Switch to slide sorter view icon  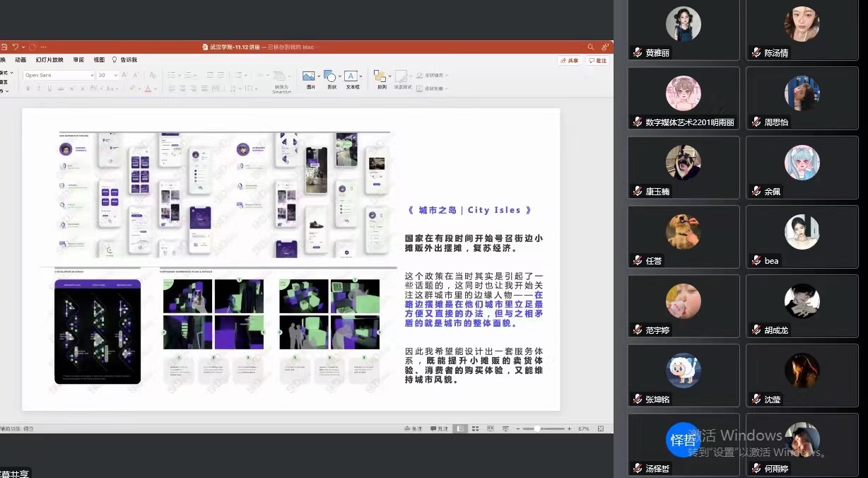point(474,429)
